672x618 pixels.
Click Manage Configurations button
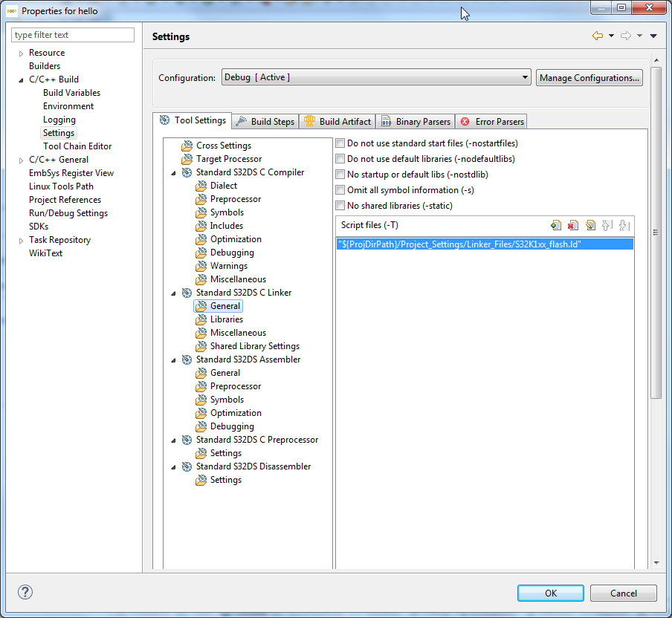[589, 77]
